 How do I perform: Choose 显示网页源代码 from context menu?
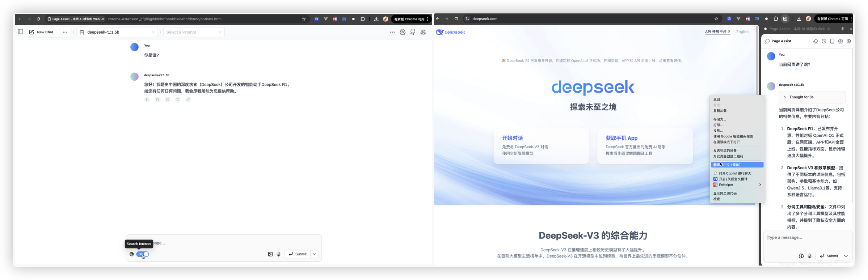click(x=725, y=193)
